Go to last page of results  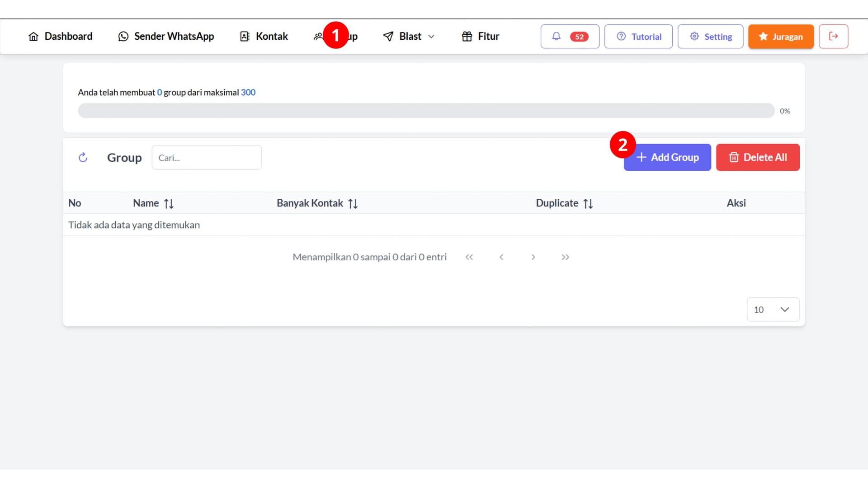565,257
